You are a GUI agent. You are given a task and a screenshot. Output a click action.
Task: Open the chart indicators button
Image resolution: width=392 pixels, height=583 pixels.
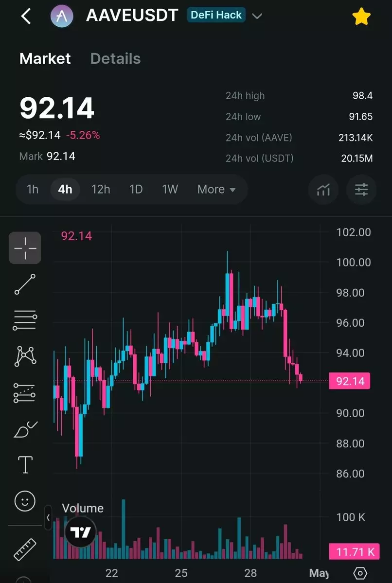coord(323,190)
